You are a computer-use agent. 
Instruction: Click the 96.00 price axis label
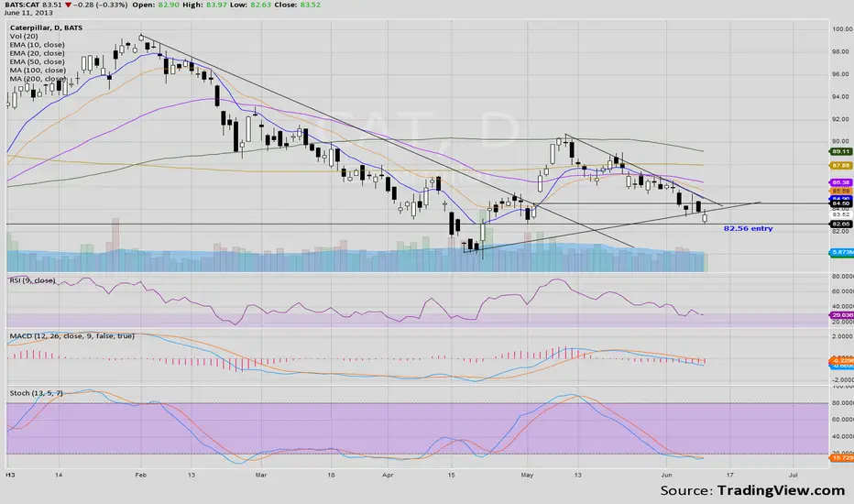(841, 74)
